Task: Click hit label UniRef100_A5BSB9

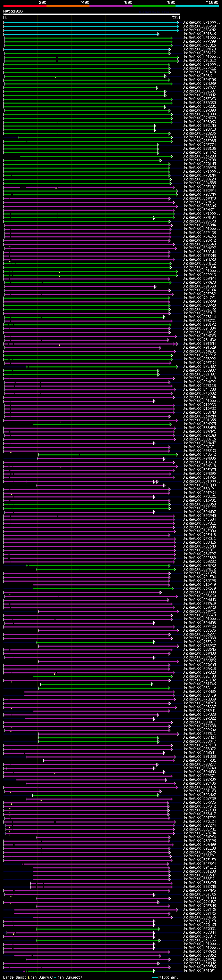Action: (x=199, y=137)
